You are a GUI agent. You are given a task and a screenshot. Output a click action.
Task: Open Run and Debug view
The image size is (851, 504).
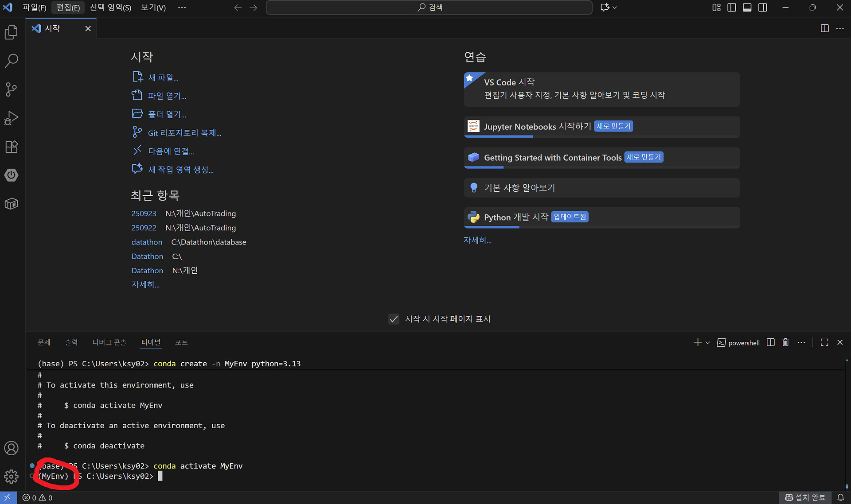(11, 118)
